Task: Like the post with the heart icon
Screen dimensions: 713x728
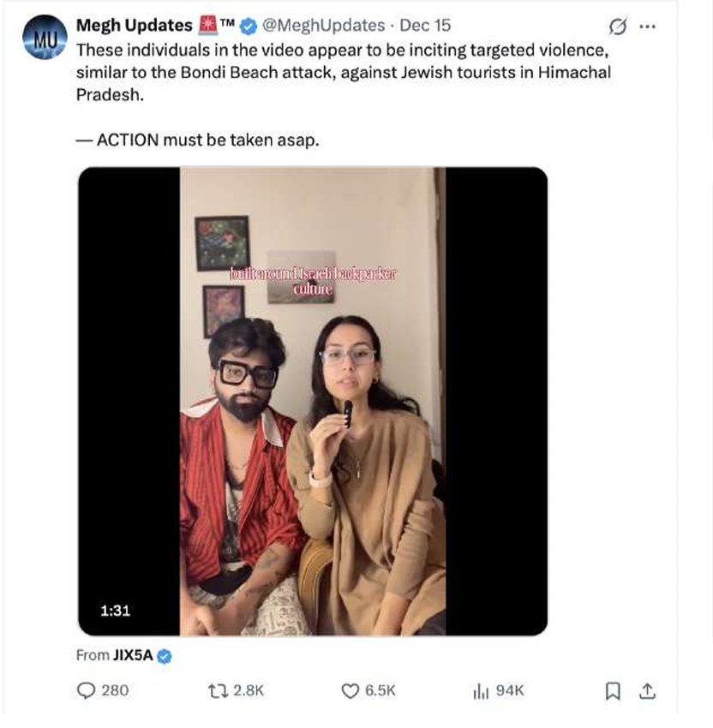Action: tap(351, 691)
